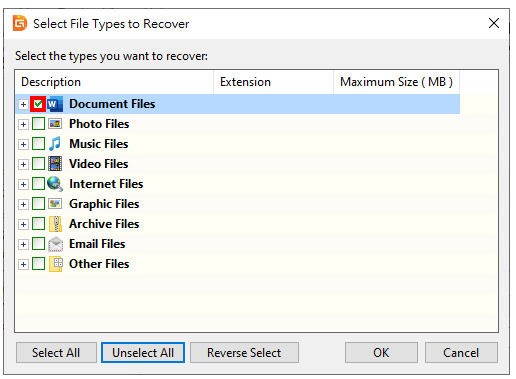This screenshot has height=379, width=516.
Task: Click the Music Files note icon
Action: tap(55, 144)
